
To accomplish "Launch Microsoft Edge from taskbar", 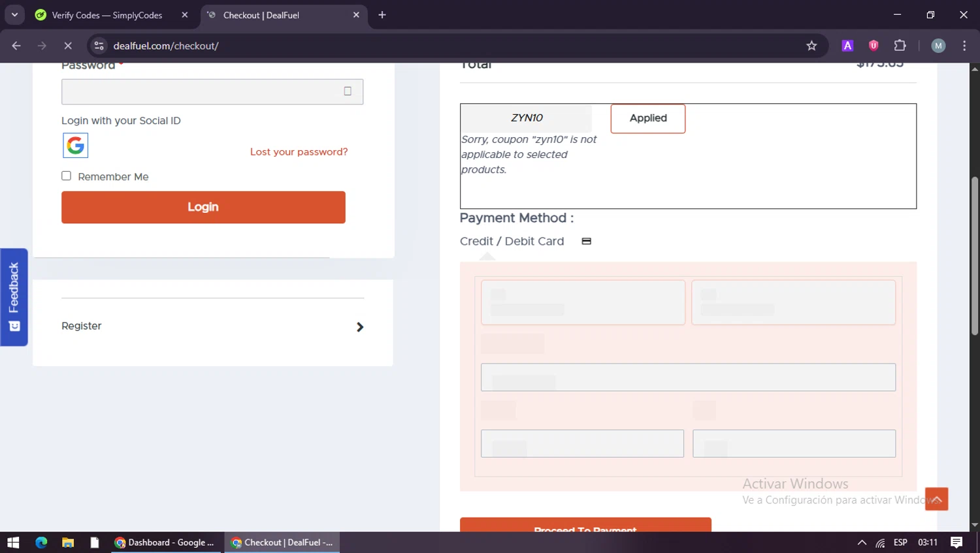I will [x=41, y=543].
